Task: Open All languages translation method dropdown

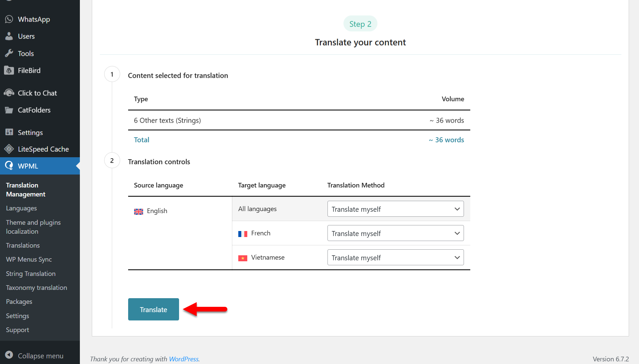Action: coord(395,209)
